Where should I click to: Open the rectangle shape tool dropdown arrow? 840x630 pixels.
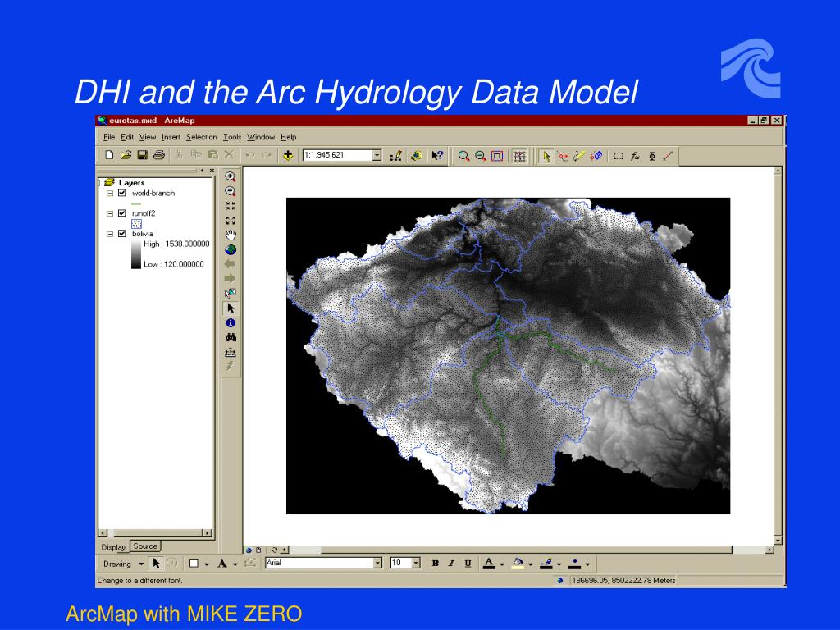click(x=207, y=564)
